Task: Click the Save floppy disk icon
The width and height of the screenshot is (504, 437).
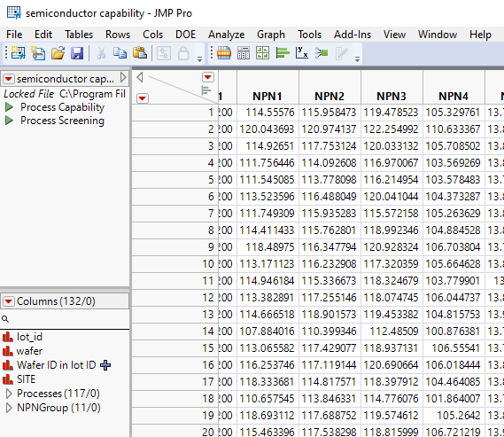Action: pos(77,53)
